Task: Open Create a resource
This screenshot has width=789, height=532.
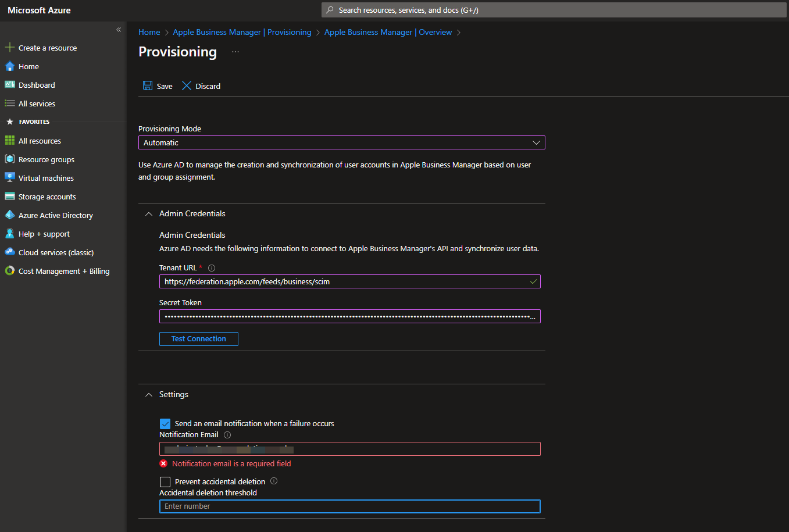Action: pyautogui.click(x=47, y=47)
